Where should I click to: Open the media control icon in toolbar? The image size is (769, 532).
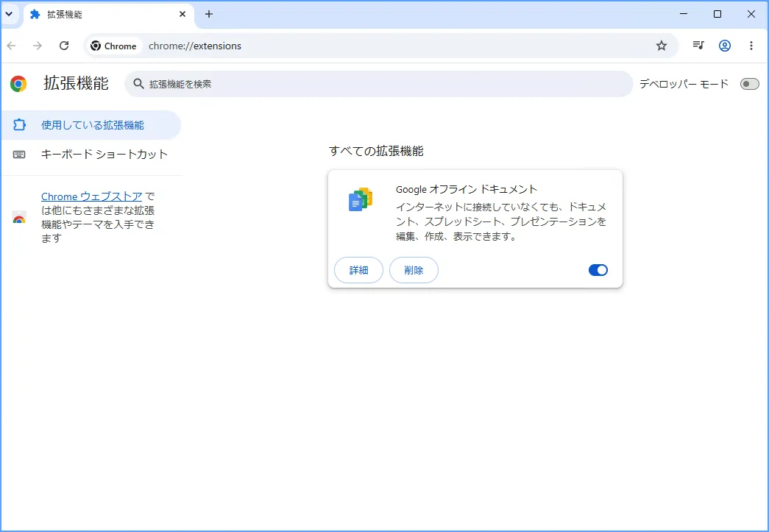pos(698,46)
